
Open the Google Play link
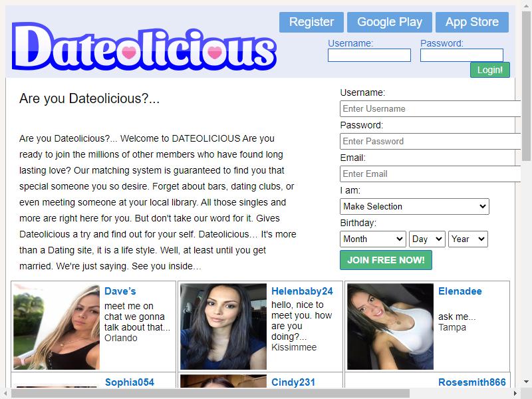coord(390,22)
